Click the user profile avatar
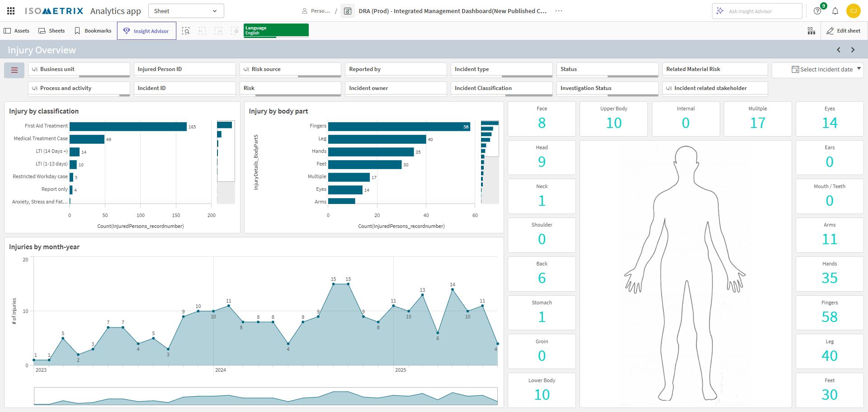The width and height of the screenshot is (868, 412). (x=853, y=11)
